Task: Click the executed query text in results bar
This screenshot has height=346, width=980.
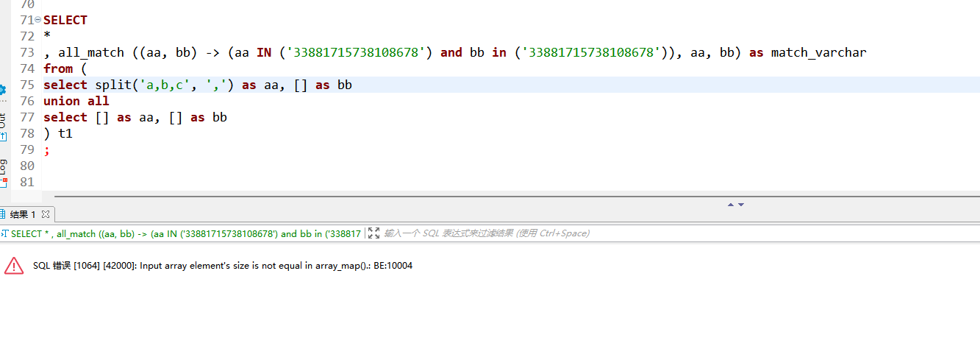Action: coord(184,233)
